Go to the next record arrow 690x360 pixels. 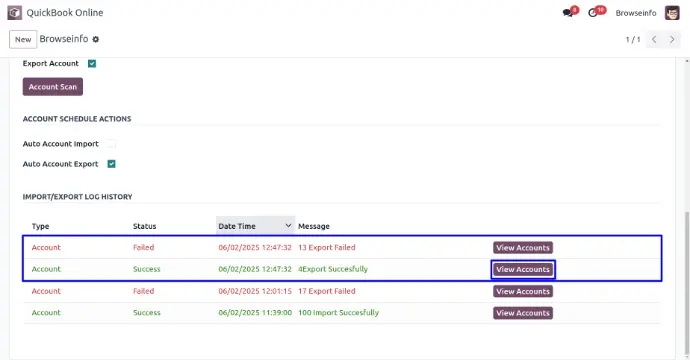pos(672,39)
